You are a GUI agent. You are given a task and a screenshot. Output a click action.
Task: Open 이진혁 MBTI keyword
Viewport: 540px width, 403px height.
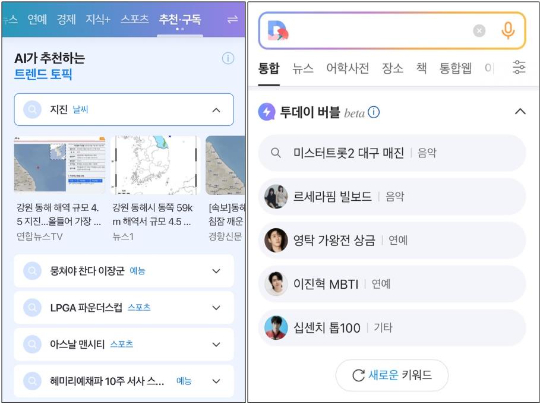coord(392,284)
